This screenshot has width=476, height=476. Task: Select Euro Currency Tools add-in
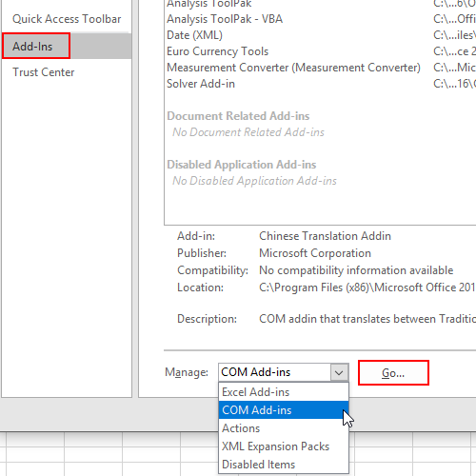pos(321,51)
